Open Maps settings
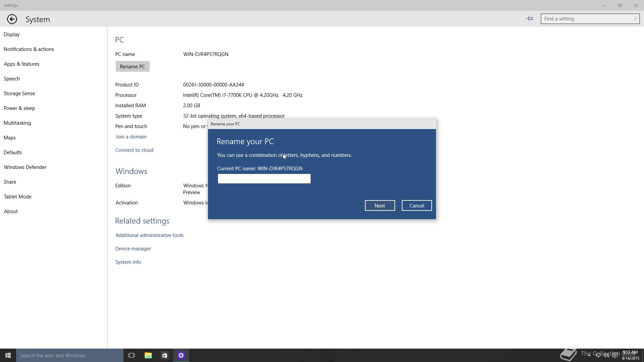Screen dimensions: 644x362 click(54, 138)
